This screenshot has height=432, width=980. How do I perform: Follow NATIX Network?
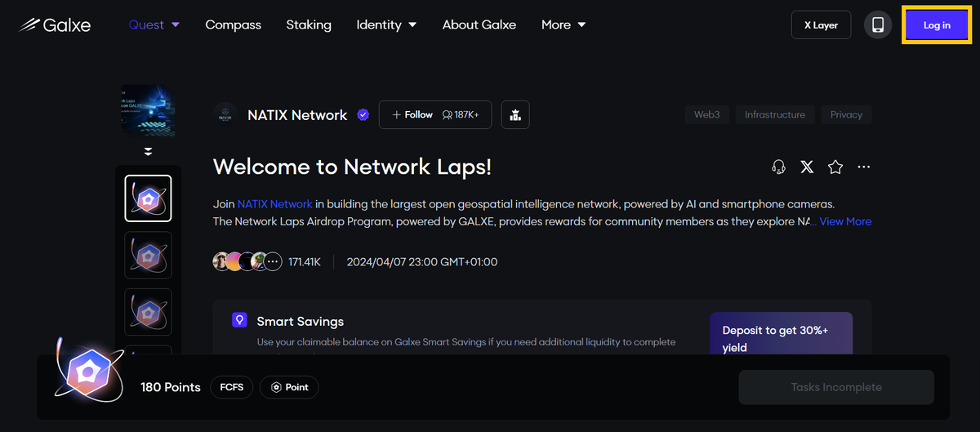[434, 115]
